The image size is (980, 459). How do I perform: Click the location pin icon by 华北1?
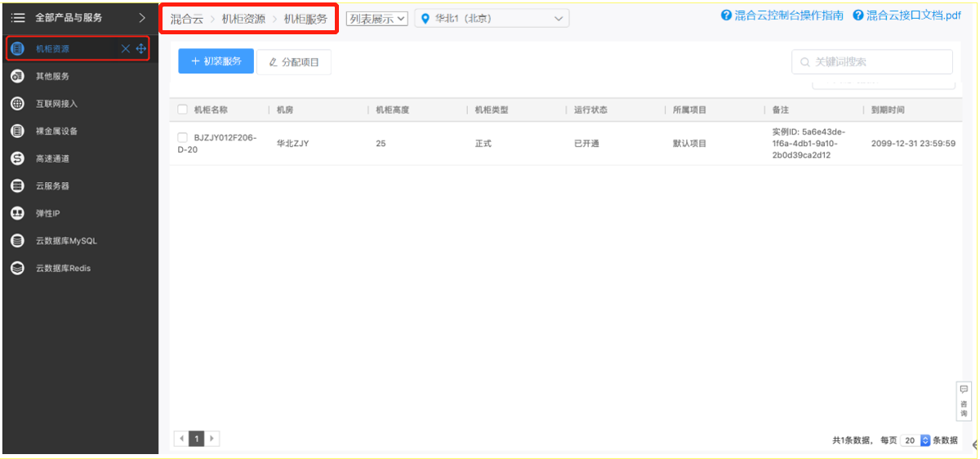click(426, 18)
